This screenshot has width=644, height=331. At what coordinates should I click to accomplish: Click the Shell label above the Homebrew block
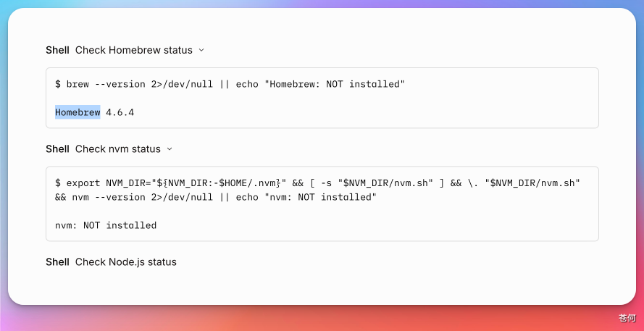57,51
